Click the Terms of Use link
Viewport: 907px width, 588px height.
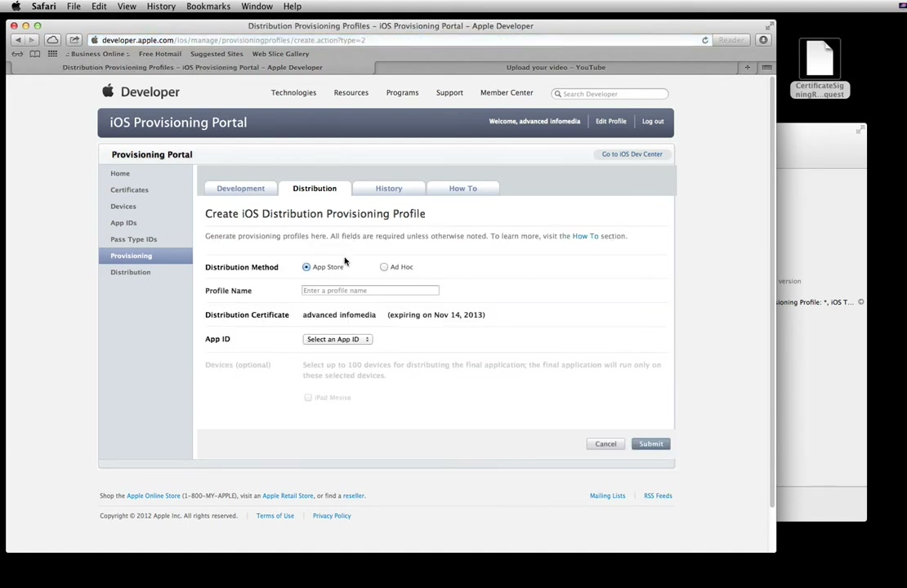(x=275, y=516)
